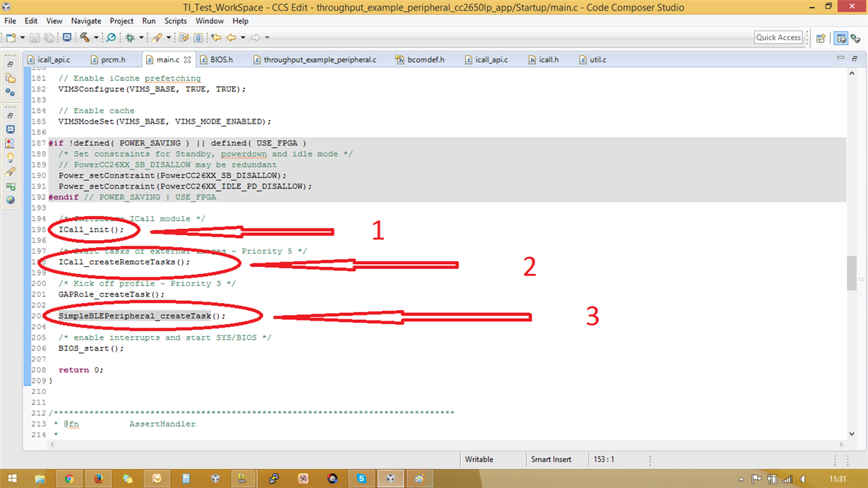Viewport: 868px width, 488px height.
Task: Switch to the icall.h editor tab
Action: 543,60
